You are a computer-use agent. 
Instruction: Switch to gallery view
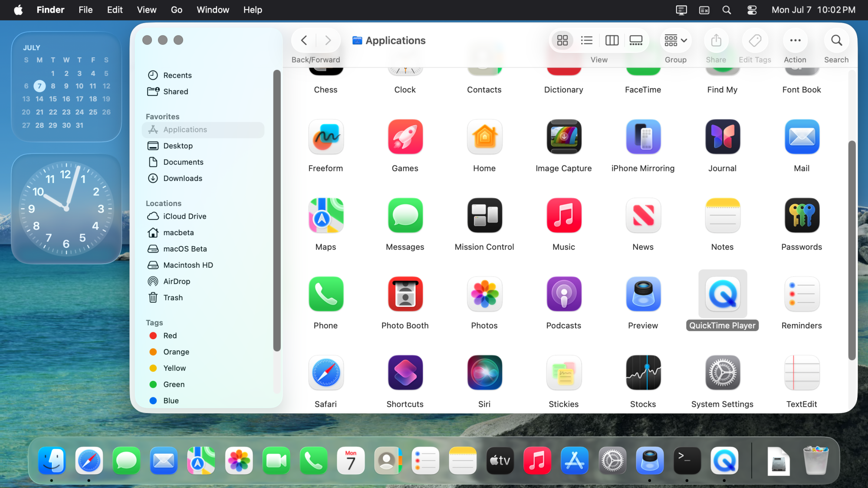click(636, 40)
